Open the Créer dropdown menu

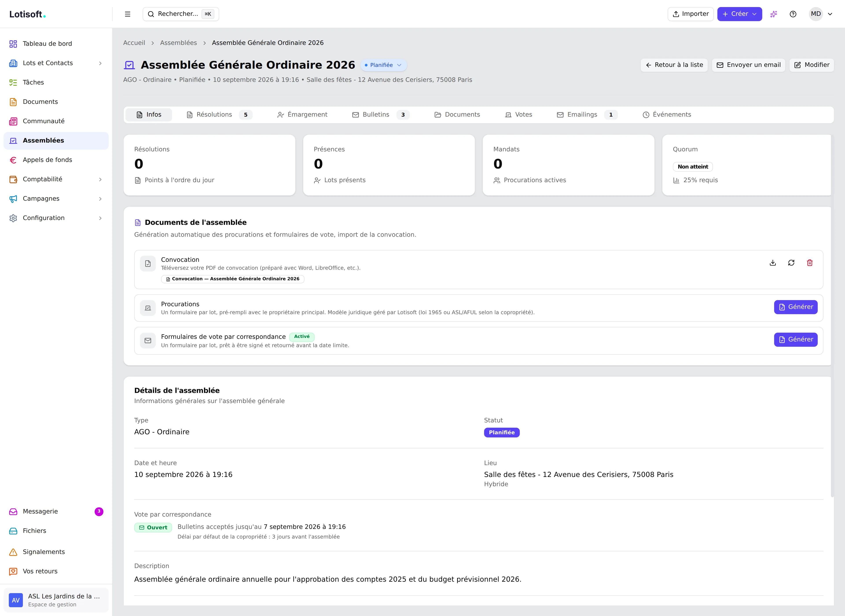(x=739, y=14)
